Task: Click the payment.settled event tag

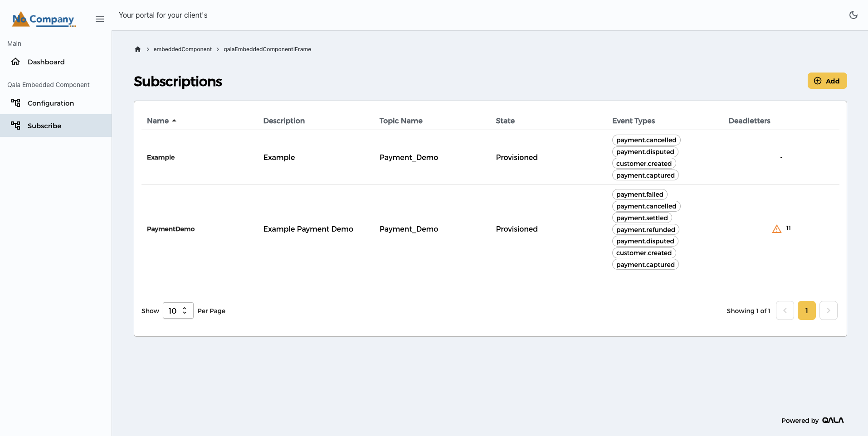Action: tap(642, 218)
